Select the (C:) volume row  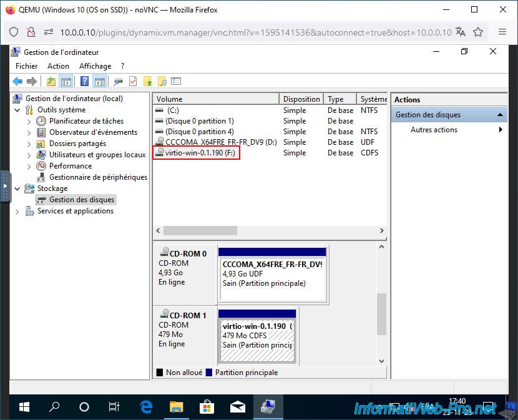coord(270,110)
